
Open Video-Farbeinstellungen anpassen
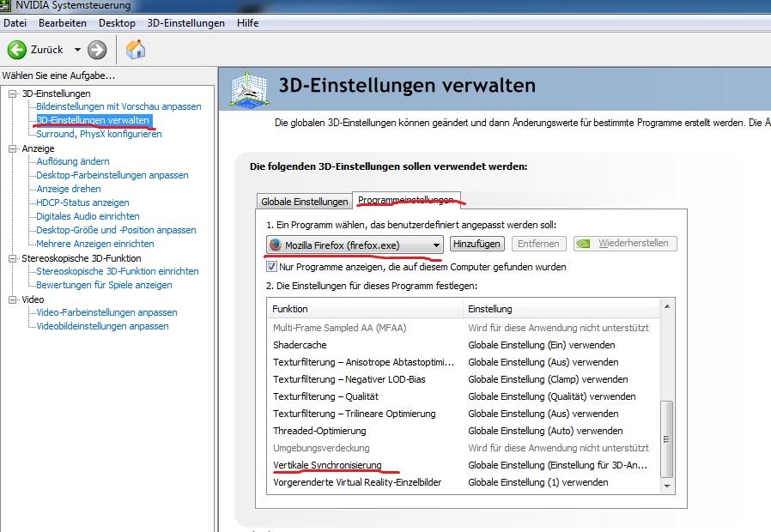click(106, 313)
